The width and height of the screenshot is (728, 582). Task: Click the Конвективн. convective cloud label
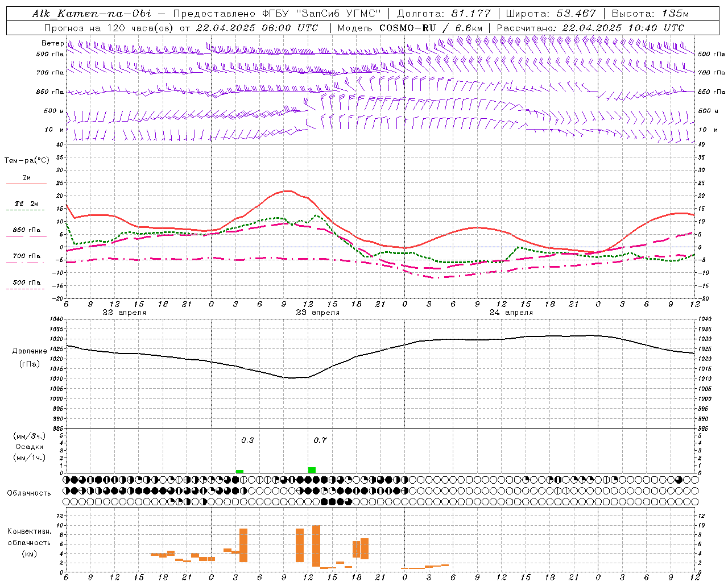coord(29,531)
